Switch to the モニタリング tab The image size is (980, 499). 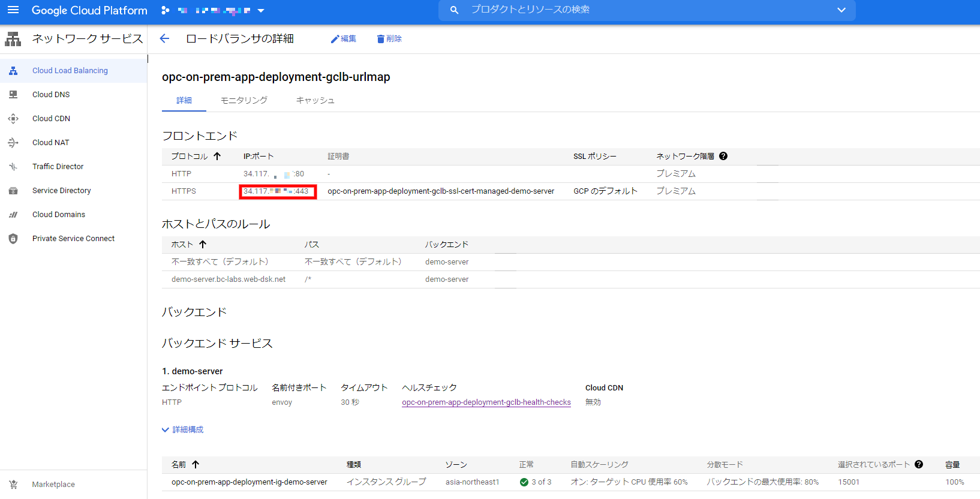click(244, 100)
